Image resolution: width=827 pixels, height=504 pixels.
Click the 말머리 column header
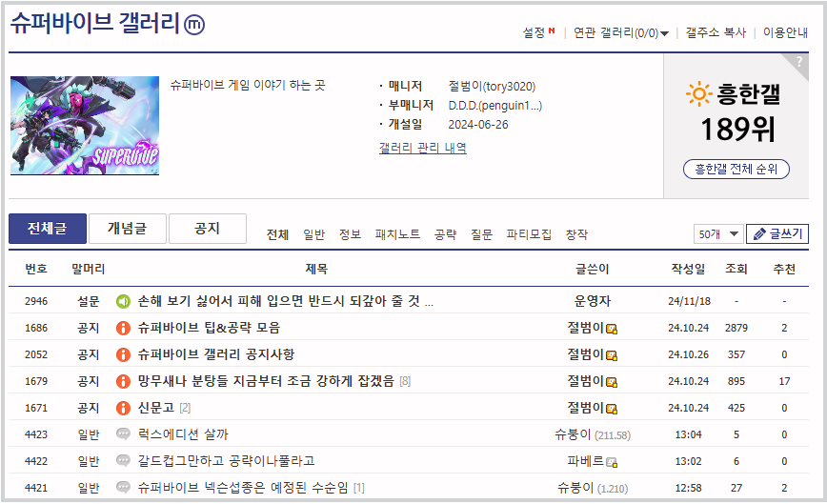point(88,270)
